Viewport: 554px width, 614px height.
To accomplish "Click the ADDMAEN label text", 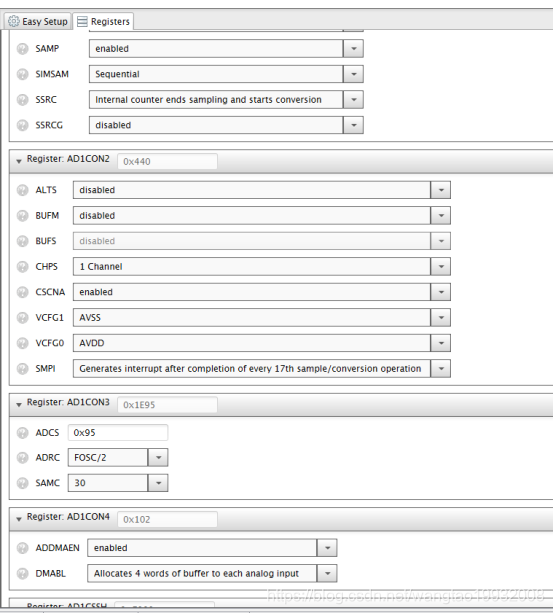I will pyautogui.click(x=57, y=548).
